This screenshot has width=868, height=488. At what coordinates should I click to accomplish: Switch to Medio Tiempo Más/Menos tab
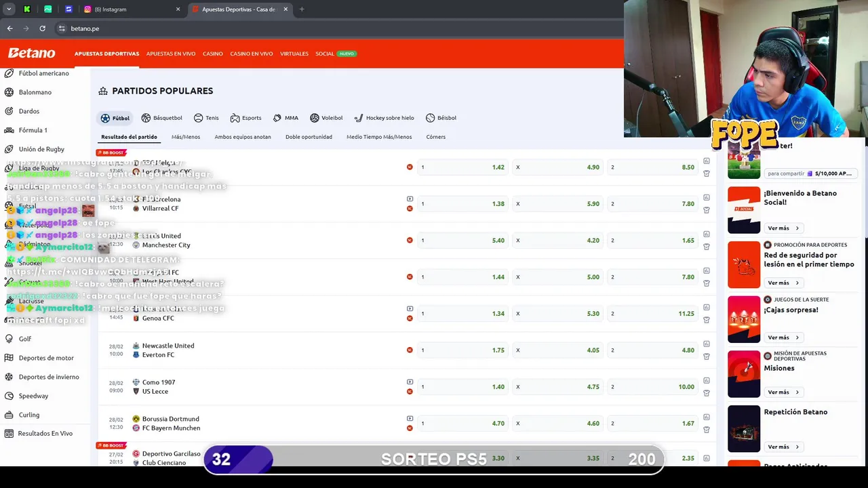[x=379, y=137]
